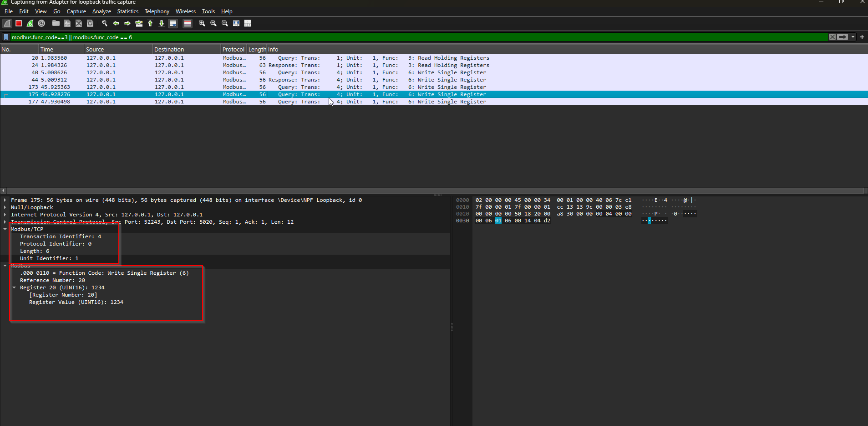Open the File menu
Image resolution: width=868 pixels, height=426 pixels.
(x=9, y=11)
